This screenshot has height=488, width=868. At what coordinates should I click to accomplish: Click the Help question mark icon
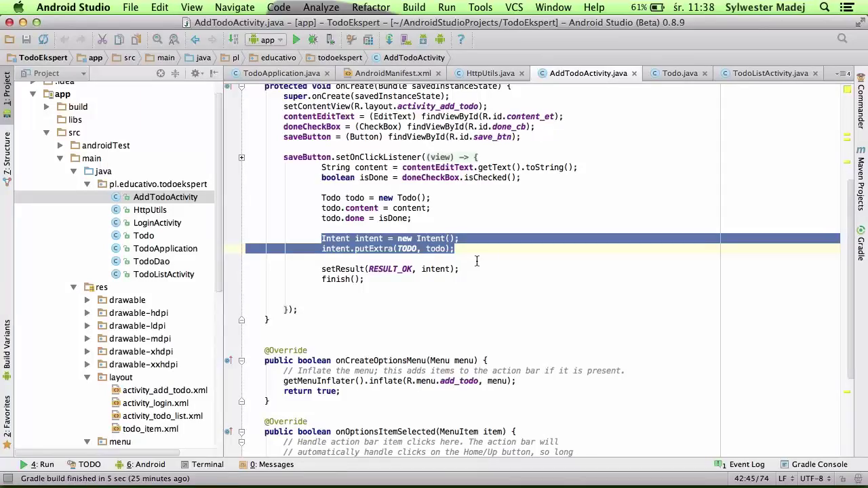click(460, 39)
